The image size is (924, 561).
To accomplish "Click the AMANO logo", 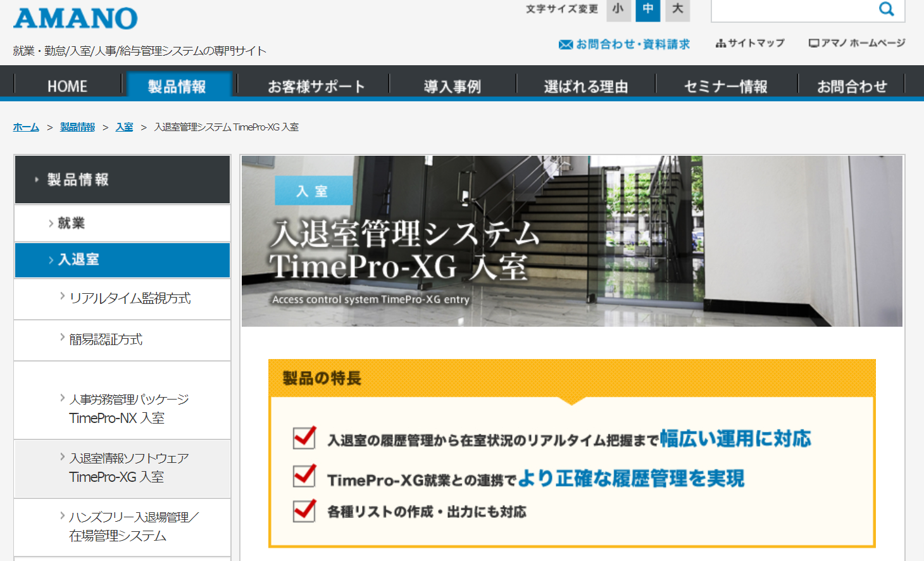I will tap(75, 18).
